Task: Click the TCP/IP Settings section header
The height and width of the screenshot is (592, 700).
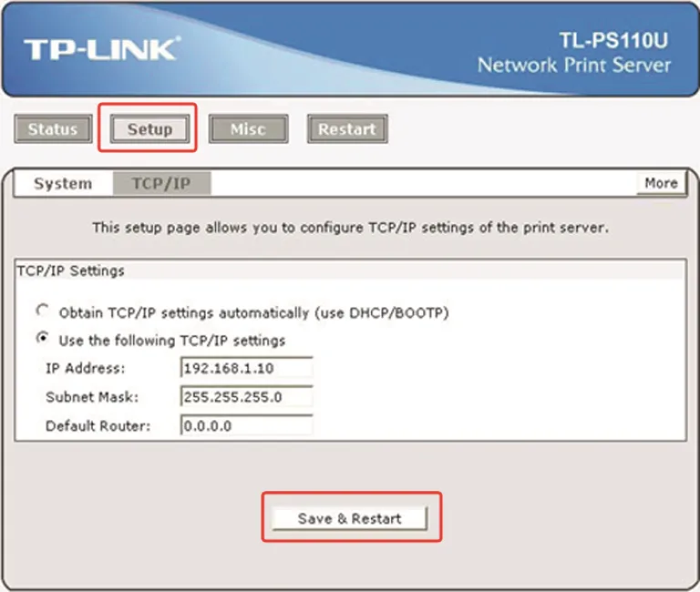Action: (x=70, y=270)
